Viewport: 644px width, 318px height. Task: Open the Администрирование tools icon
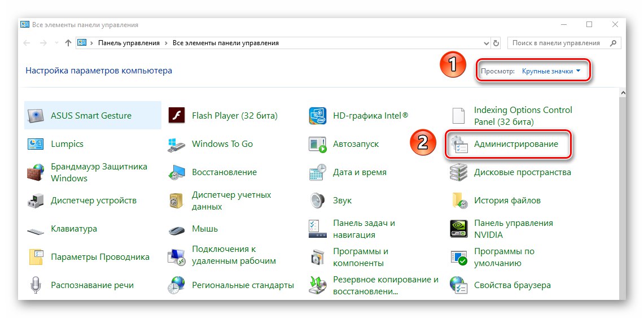[459, 144]
